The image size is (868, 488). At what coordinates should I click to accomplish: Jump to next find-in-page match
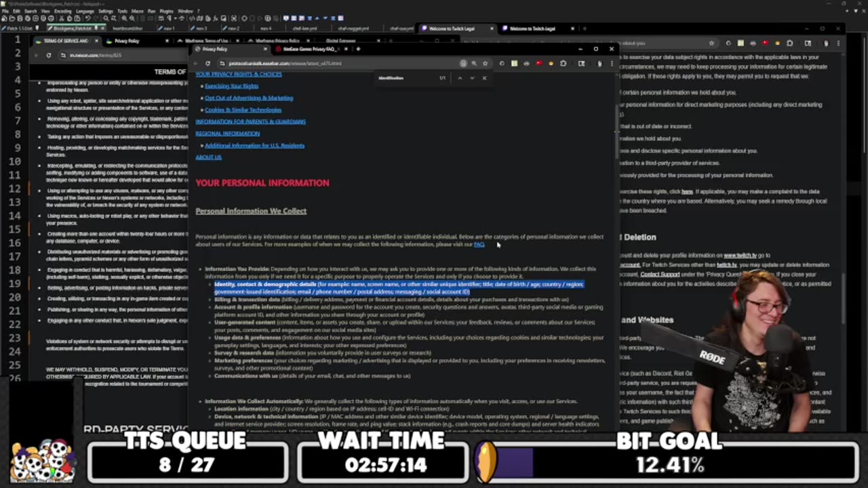(472, 78)
